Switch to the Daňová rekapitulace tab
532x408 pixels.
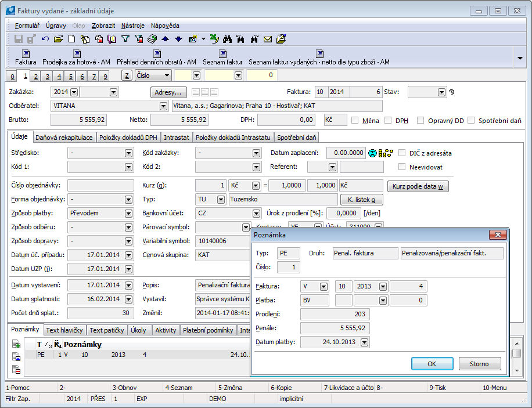(x=64, y=138)
